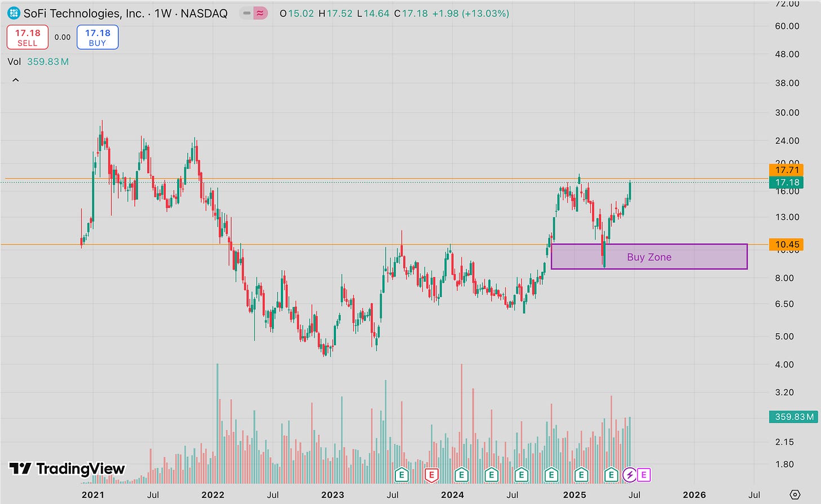Click the high value H 17.52
Viewport: 821px width, 504px height.
click(336, 13)
